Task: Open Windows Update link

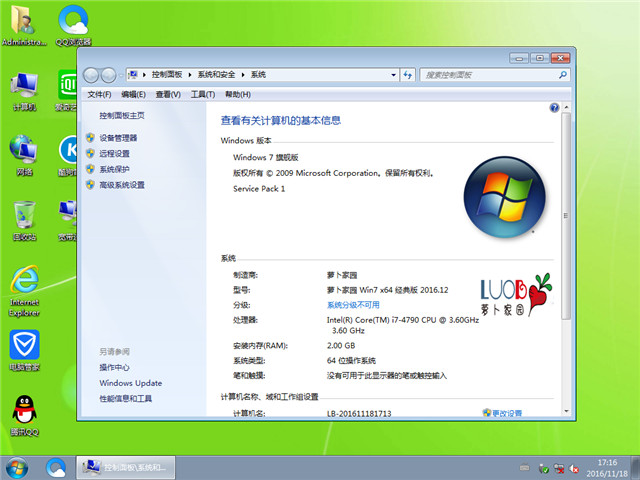Action: pos(131,383)
